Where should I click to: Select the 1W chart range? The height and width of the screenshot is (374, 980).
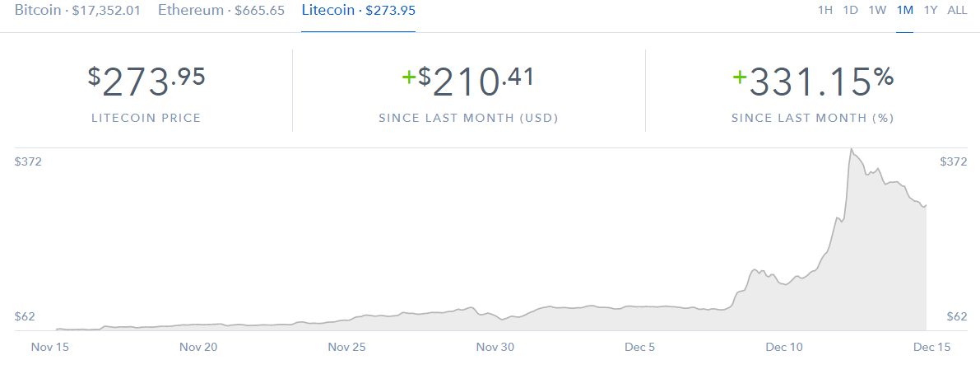[x=877, y=10]
